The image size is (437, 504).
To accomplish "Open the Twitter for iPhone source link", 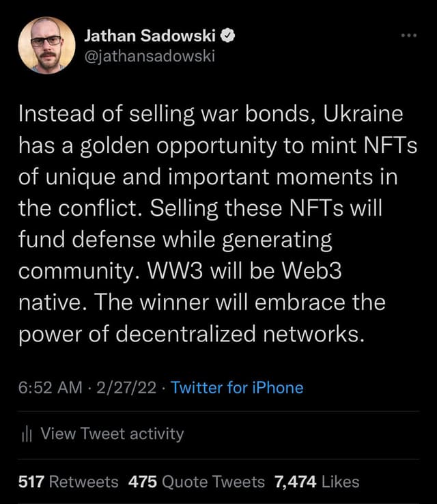I will (x=237, y=388).
